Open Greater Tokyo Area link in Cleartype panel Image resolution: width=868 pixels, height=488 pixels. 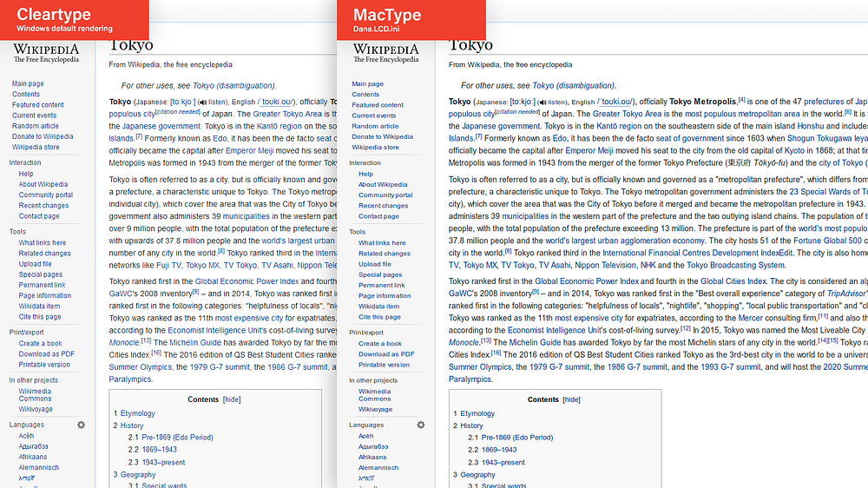coord(287,114)
